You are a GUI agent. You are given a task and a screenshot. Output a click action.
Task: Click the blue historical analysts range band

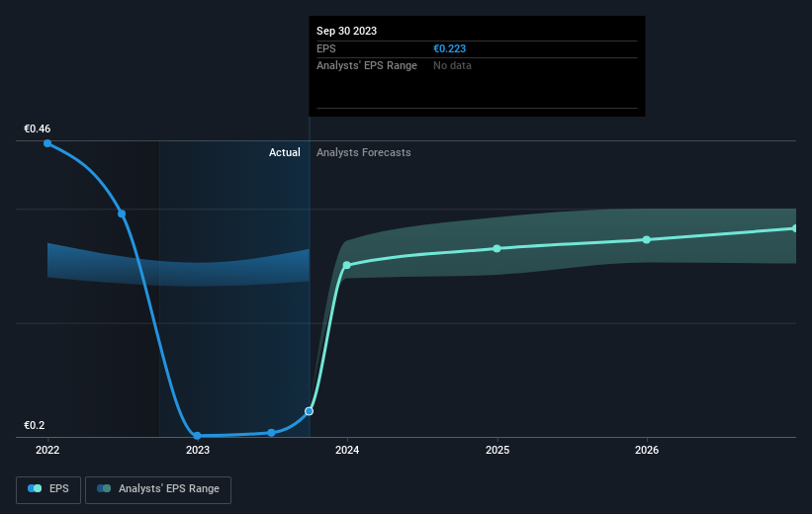pos(178,272)
